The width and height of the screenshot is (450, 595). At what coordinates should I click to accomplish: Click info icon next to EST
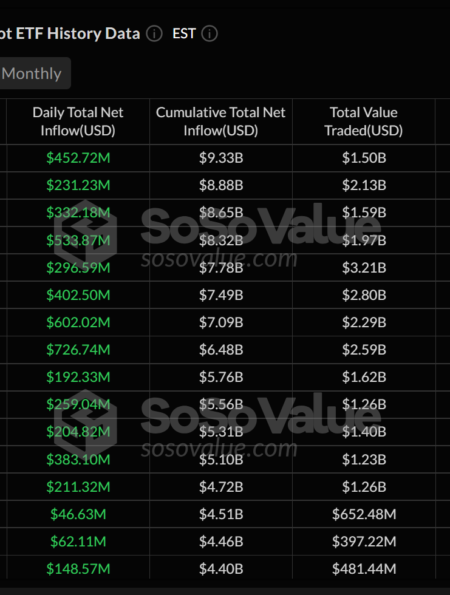click(x=209, y=34)
